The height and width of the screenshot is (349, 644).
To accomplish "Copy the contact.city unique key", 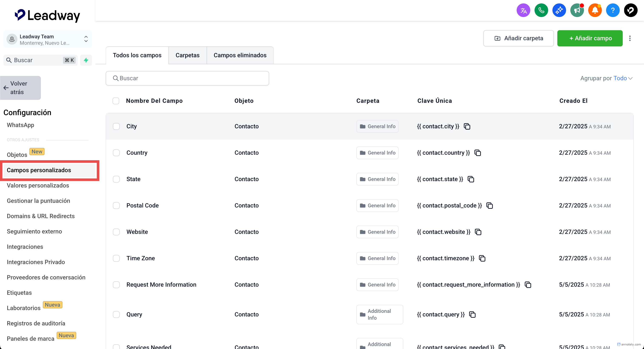I will (467, 126).
